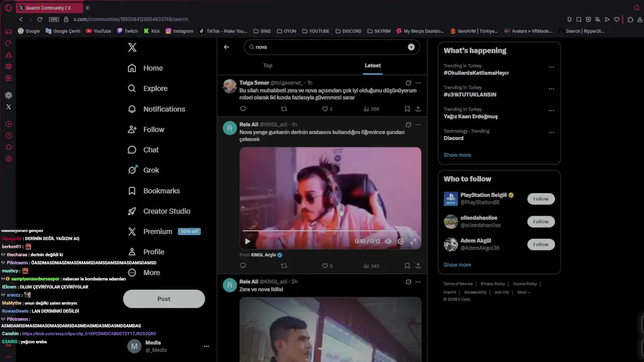The width and height of the screenshot is (644, 362).
Task: Open the YouTube bookmark
Action: (98, 31)
